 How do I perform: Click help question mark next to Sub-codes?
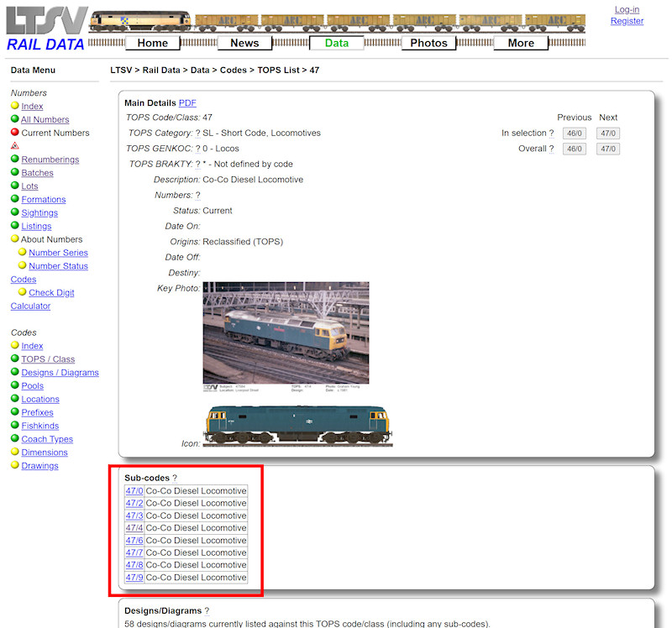[175, 478]
